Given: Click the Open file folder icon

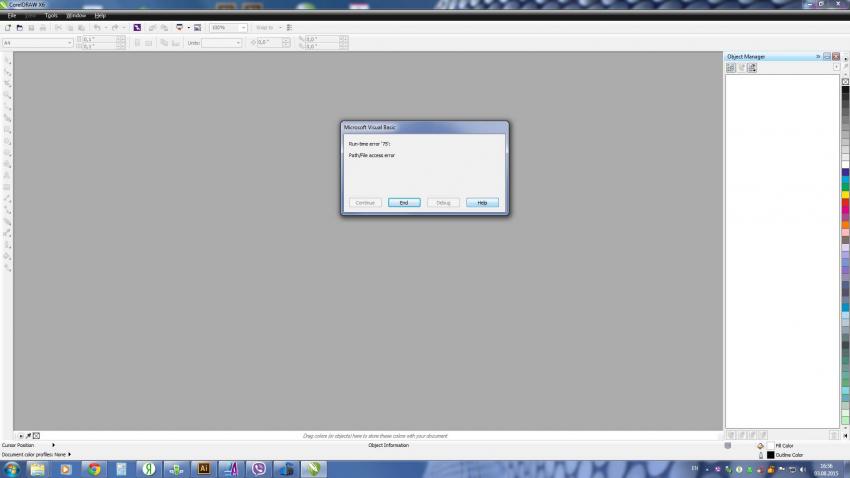Looking at the screenshot, I should pos(18,27).
